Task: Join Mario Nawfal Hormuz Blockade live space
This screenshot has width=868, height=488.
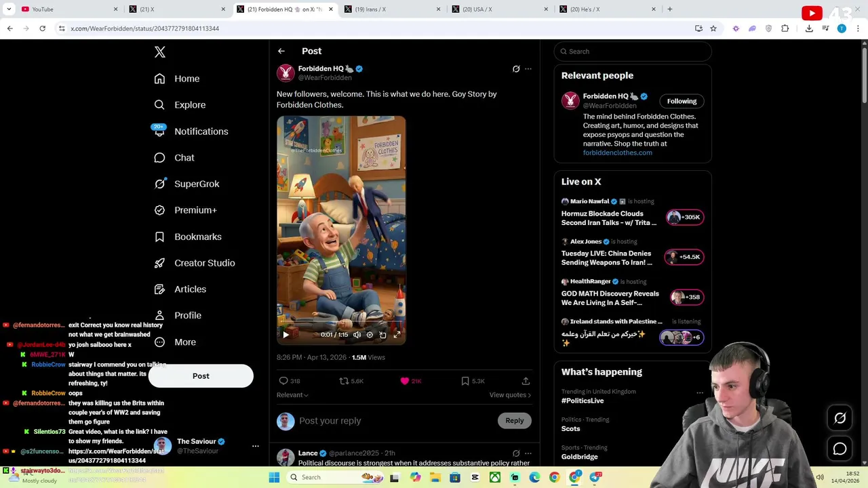Action: pos(632,213)
